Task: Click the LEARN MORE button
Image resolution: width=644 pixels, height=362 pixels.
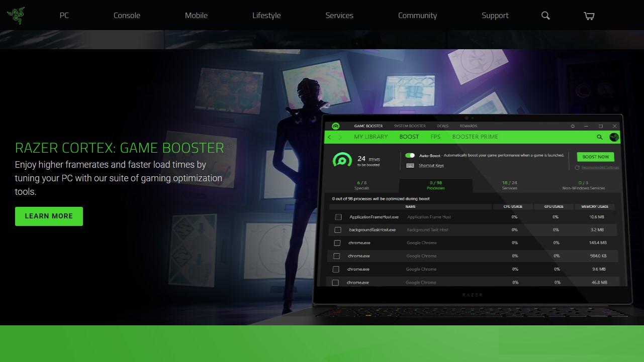Action: pyautogui.click(x=49, y=216)
